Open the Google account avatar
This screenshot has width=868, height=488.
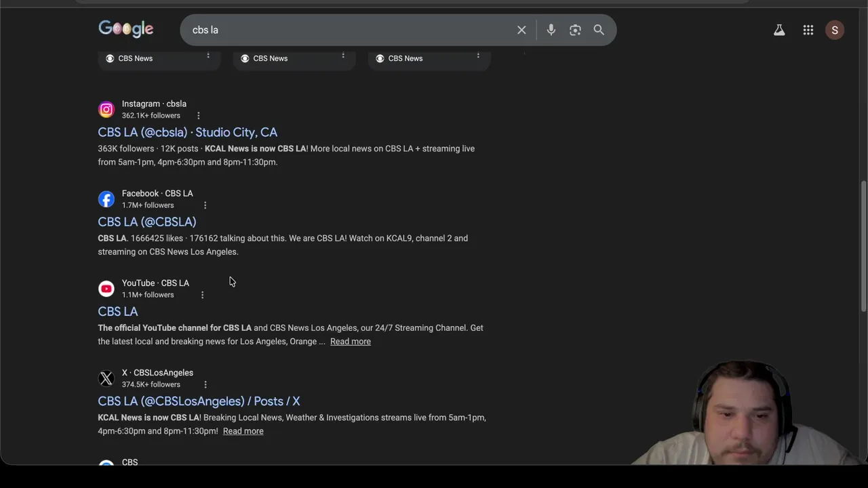(x=835, y=30)
